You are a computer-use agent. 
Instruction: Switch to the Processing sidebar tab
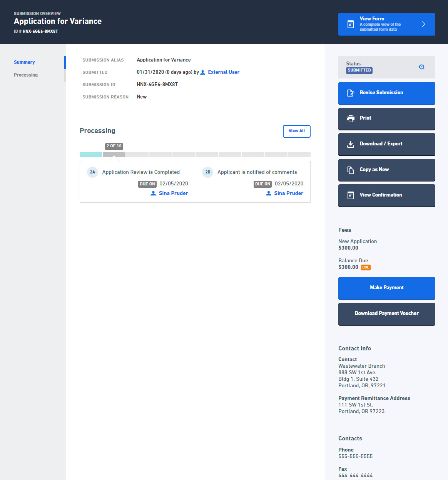(x=26, y=75)
